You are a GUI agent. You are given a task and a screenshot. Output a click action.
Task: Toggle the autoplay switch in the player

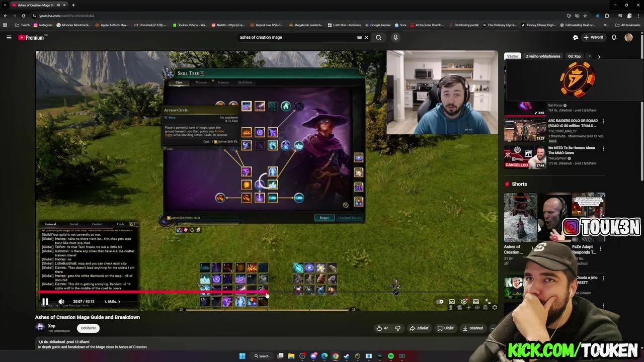coord(440,302)
